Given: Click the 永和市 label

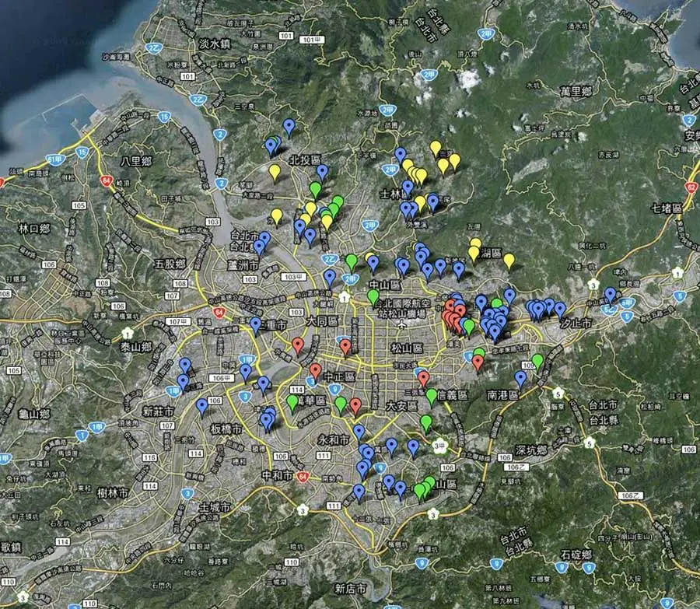Looking at the screenshot, I should click(334, 440).
